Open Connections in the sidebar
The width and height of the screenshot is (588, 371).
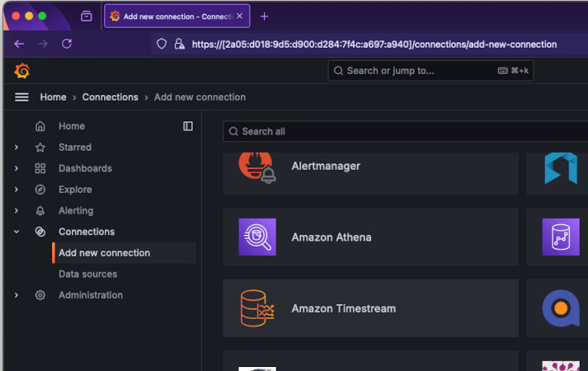pyautogui.click(x=87, y=232)
